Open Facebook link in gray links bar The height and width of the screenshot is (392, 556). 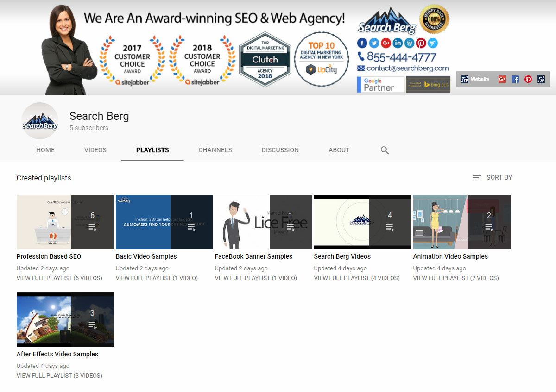tap(515, 79)
